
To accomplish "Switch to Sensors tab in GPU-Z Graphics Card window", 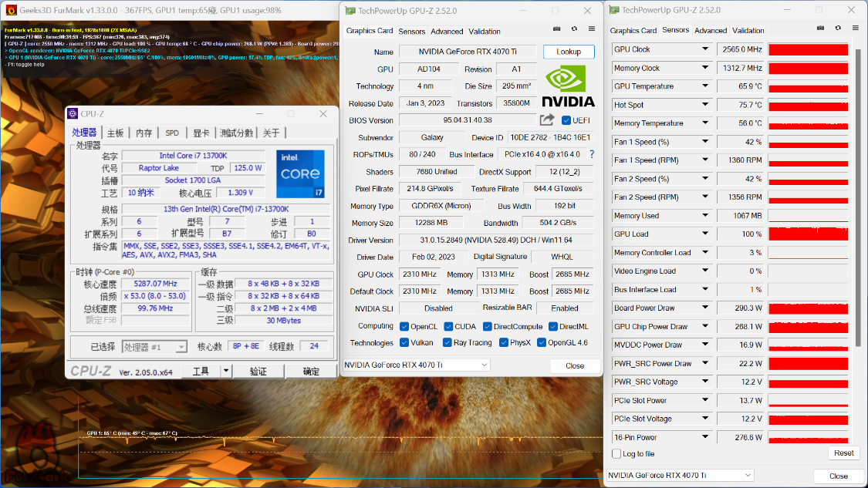I will click(411, 32).
